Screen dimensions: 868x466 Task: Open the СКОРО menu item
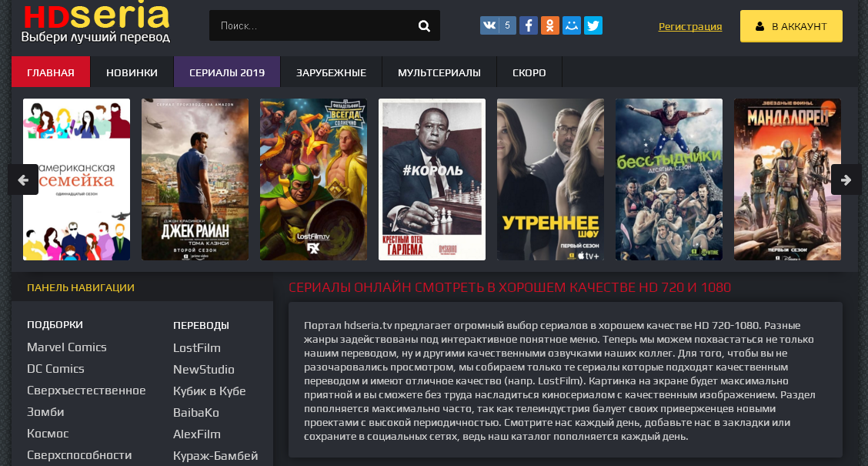coord(529,72)
